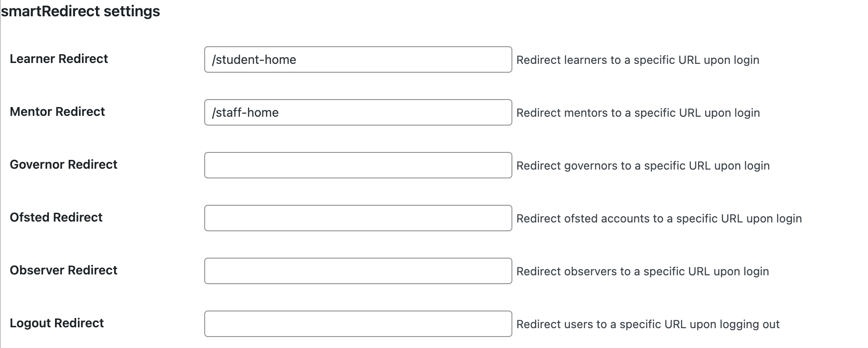
Task: Click the ofsted accounts redirect description
Action: coord(658,218)
